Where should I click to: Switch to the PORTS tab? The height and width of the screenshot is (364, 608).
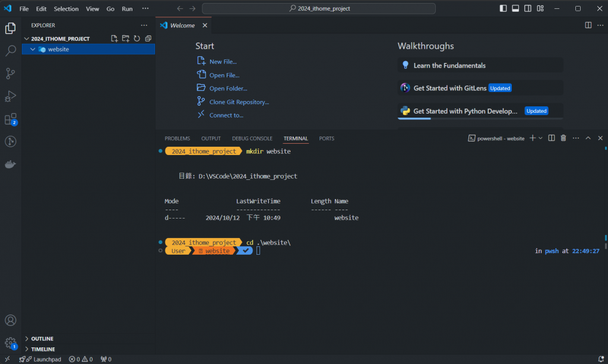point(327,138)
